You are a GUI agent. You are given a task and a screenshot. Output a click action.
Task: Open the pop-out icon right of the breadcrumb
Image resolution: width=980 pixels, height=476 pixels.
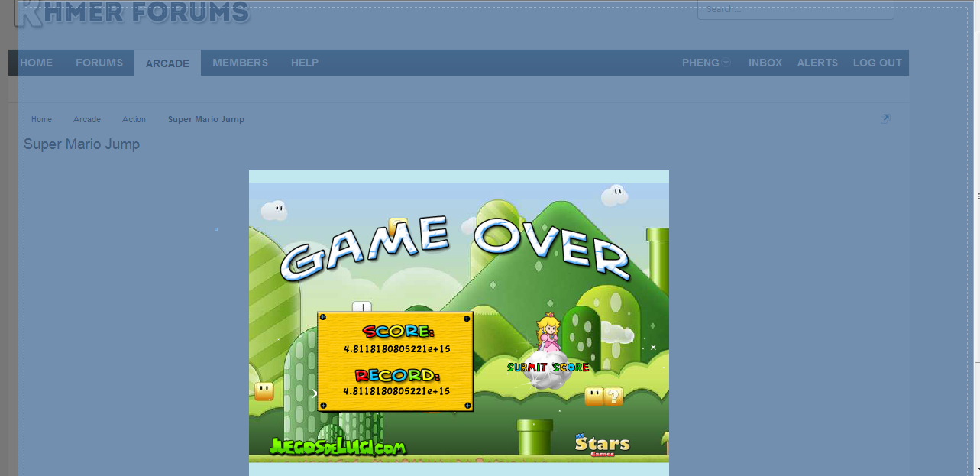885,118
